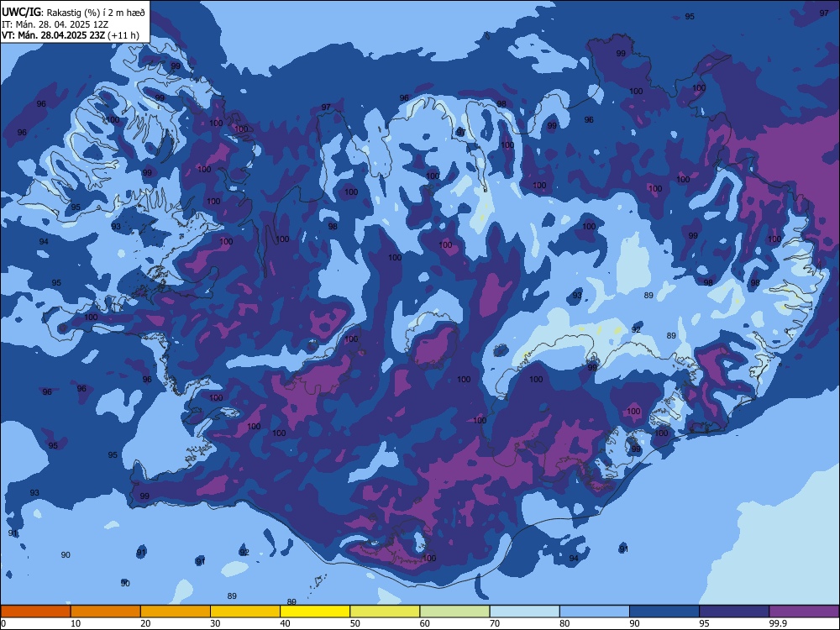Click the amber 20–30 legend swatch
Screen dimensions: 840x630
tap(176, 612)
